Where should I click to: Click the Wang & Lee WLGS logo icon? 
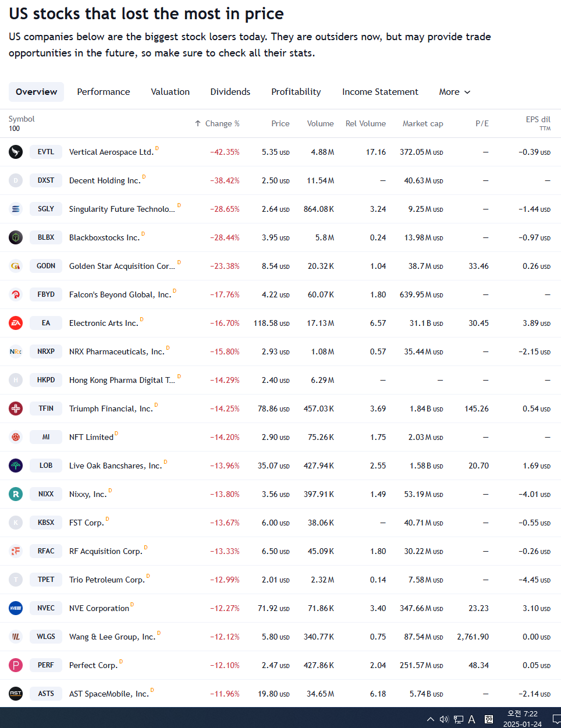pos(16,637)
